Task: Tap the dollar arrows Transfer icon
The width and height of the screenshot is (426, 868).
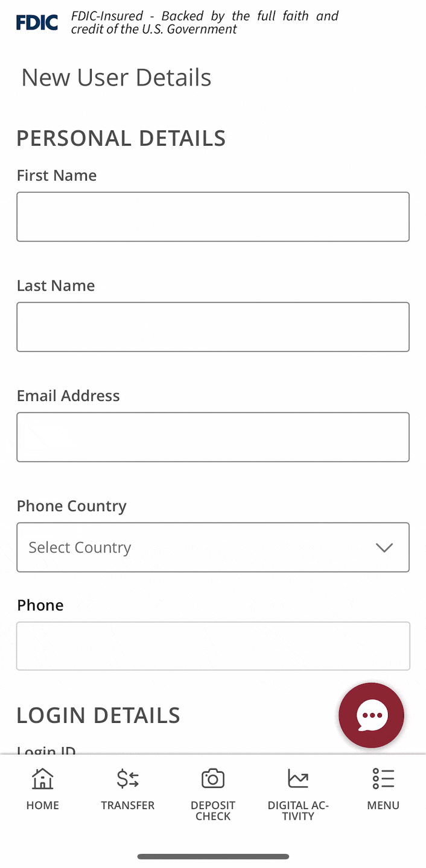Action: coord(128,778)
